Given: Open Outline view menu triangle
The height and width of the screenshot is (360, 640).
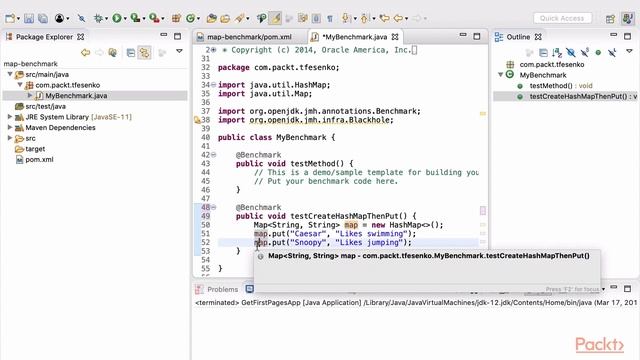Looking at the screenshot, I should click(x=629, y=51).
